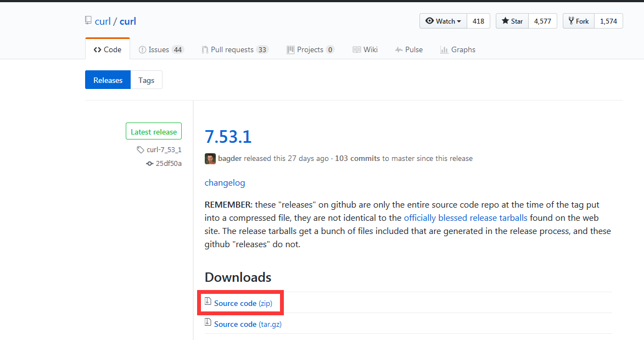Star the curl repository
This screenshot has height=340, width=644.
click(x=512, y=21)
